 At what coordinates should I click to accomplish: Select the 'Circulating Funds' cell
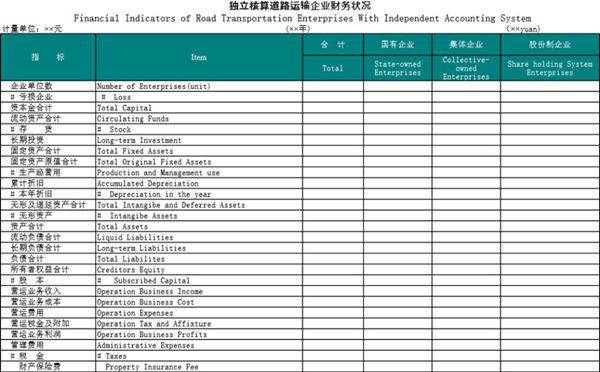(x=199, y=119)
